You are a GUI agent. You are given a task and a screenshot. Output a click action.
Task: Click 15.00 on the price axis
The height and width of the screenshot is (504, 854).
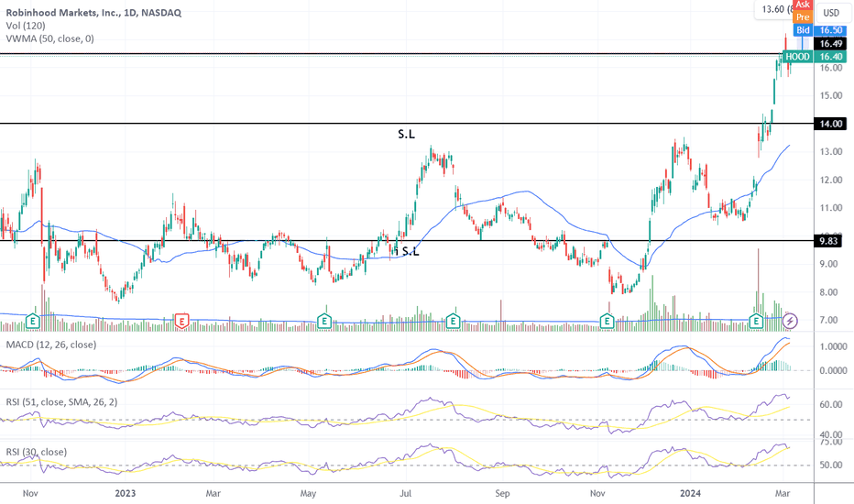point(831,95)
